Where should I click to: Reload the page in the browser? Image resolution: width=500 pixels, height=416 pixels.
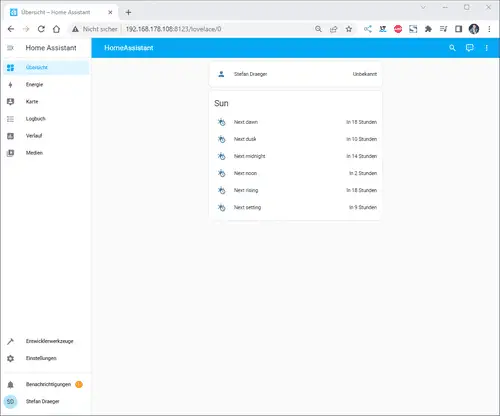41,29
